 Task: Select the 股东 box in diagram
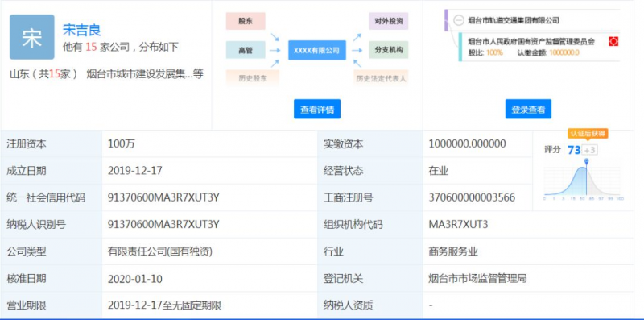click(246, 21)
